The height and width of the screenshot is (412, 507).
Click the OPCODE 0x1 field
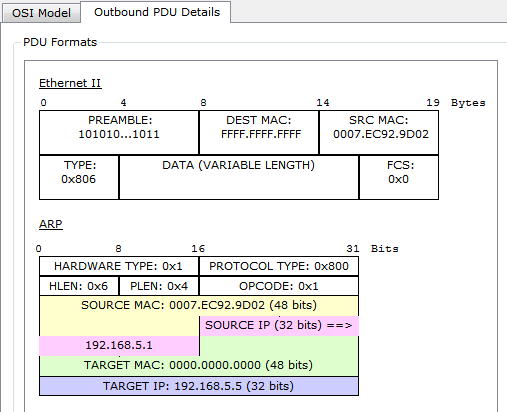pos(279,286)
